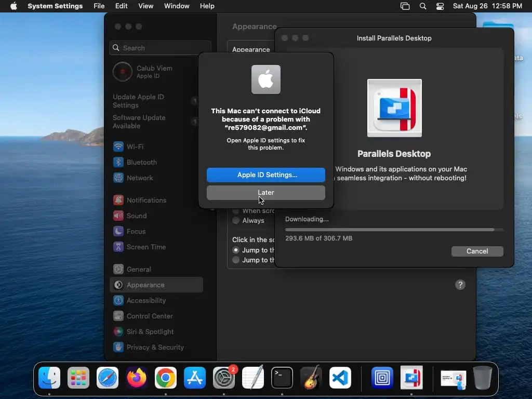Viewport: 532px width, 399px height.
Task: Click the help question mark button
Action: click(x=460, y=285)
